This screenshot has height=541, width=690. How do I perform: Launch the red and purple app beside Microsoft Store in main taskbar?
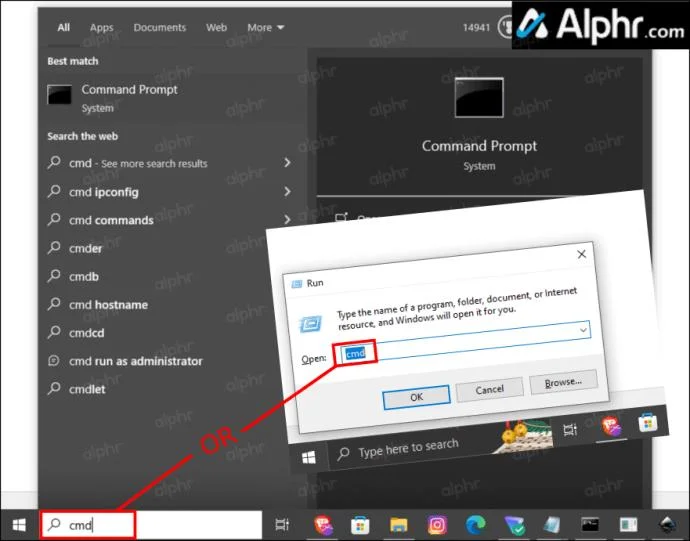coord(323,525)
